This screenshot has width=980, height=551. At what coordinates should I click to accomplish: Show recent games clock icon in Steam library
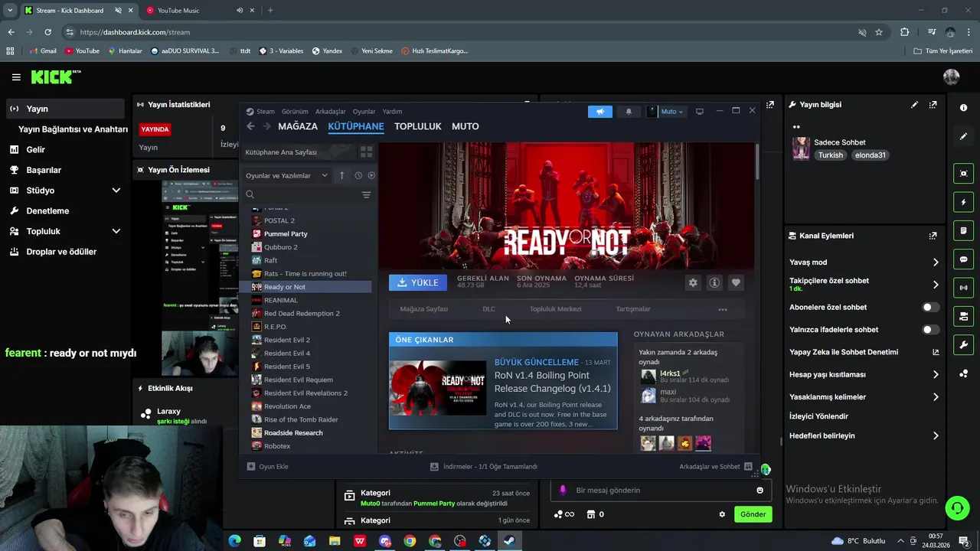[358, 175]
